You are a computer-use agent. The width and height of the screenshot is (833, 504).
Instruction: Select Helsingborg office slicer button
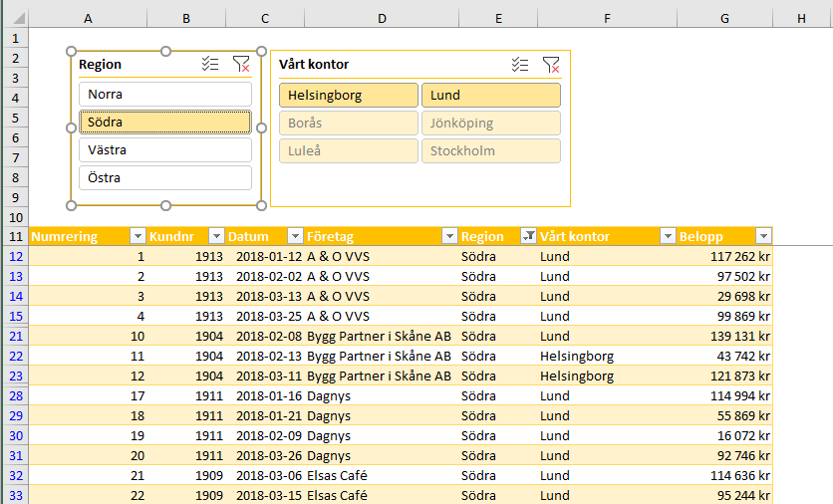(349, 95)
